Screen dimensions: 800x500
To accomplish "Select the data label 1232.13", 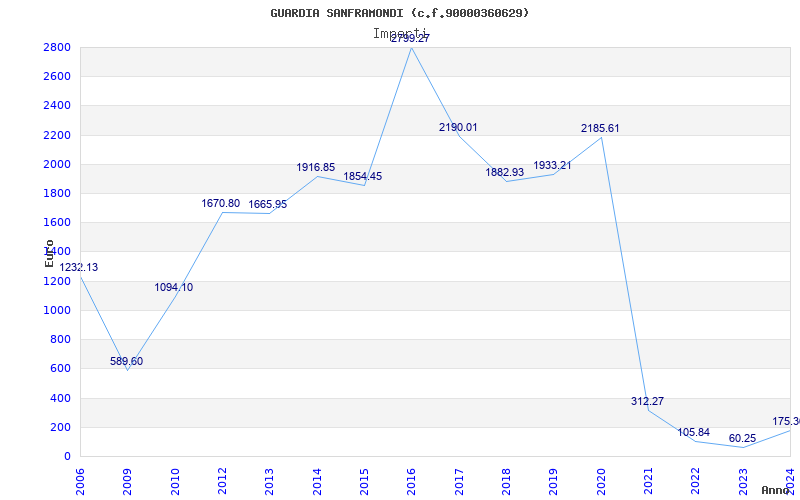I will (x=79, y=267).
